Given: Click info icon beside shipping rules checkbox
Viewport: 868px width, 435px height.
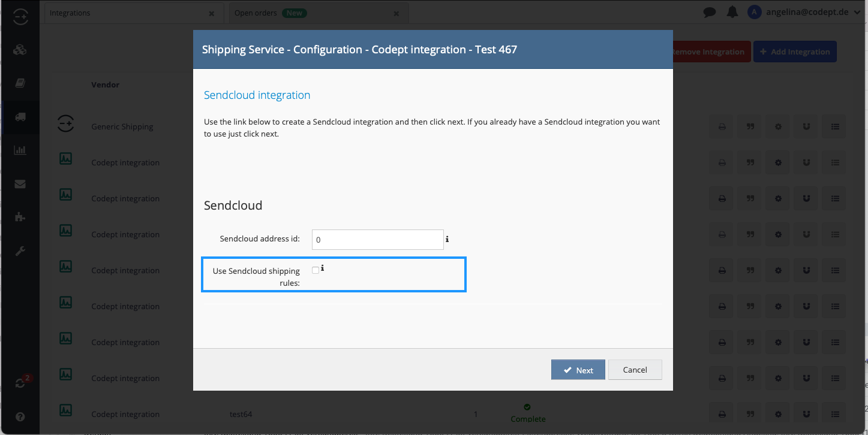Looking at the screenshot, I should point(323,268).
